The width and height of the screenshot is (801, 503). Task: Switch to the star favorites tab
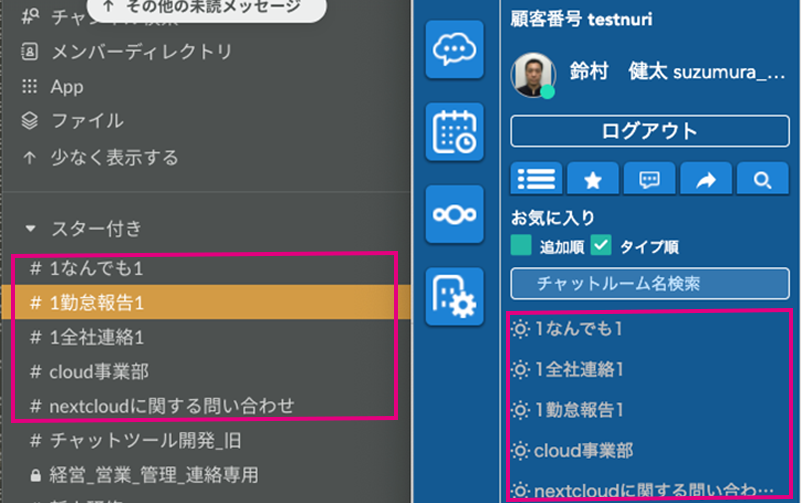(593, 180)
